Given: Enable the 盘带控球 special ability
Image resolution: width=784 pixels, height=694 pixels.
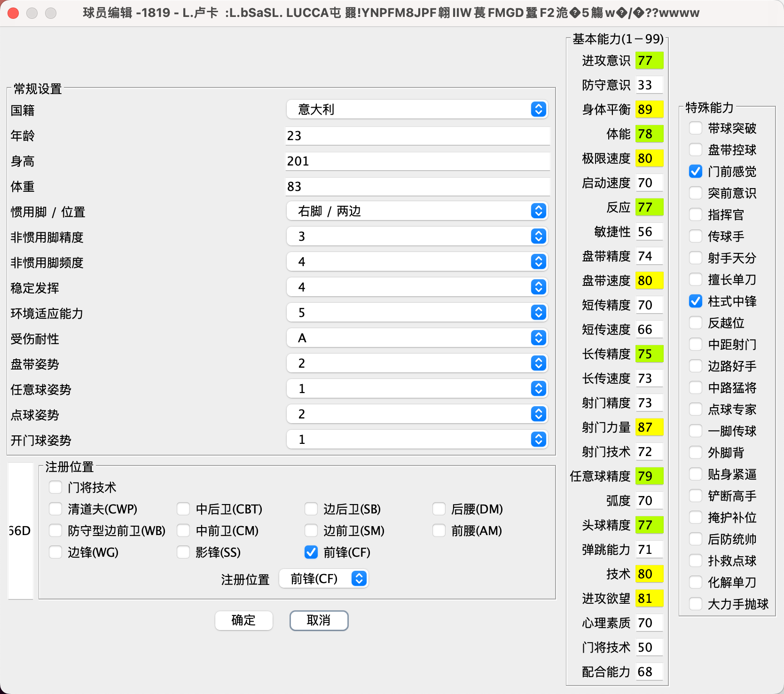Looking at the screenshot, I should [x=696, y=150].
